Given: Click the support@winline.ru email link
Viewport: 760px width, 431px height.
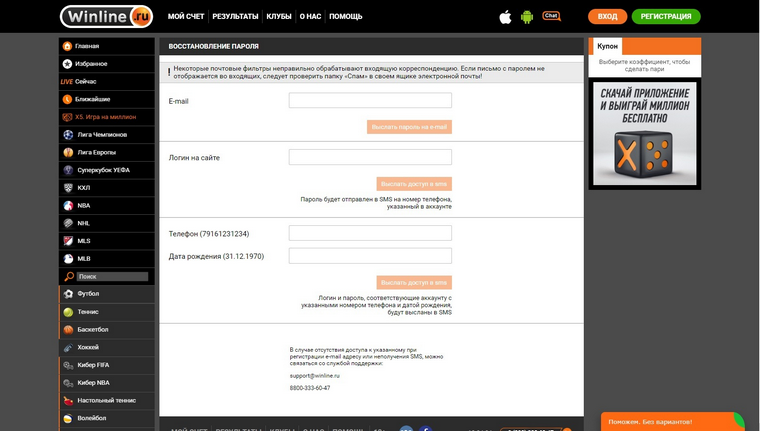Looking at the screenshot, I should coord(315,376).
